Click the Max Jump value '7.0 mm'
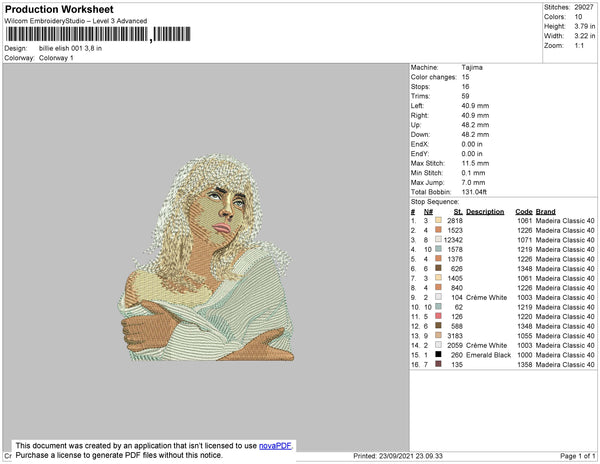600x464 pixels. (473, 182)
